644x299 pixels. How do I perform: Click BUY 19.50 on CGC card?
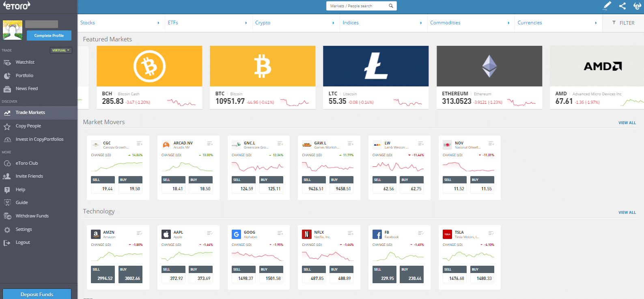(130, 185)
